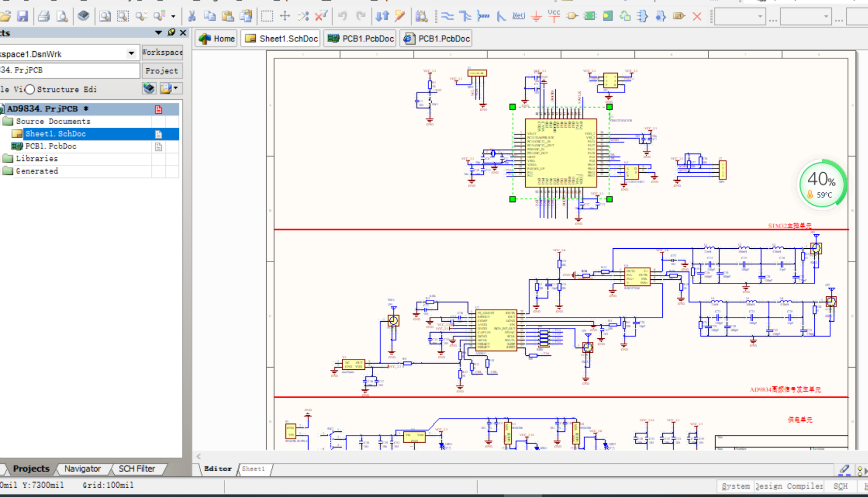Select the Place Bus tool
The image size is (868, 497).
point(465,16)
